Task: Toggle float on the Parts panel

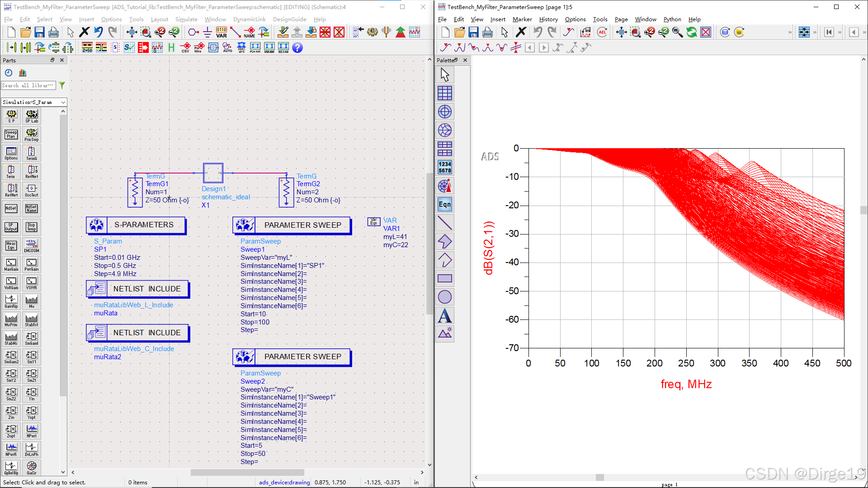Action: [52, 60]
